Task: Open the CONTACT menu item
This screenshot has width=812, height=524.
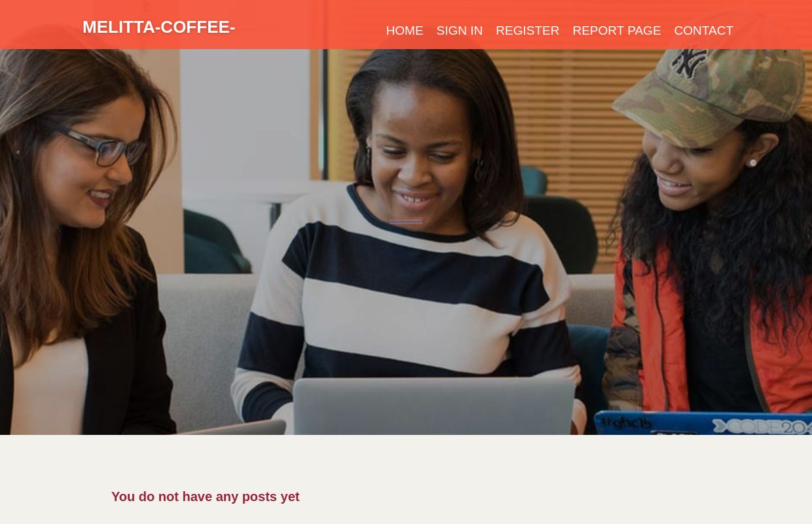Action: 703,30
